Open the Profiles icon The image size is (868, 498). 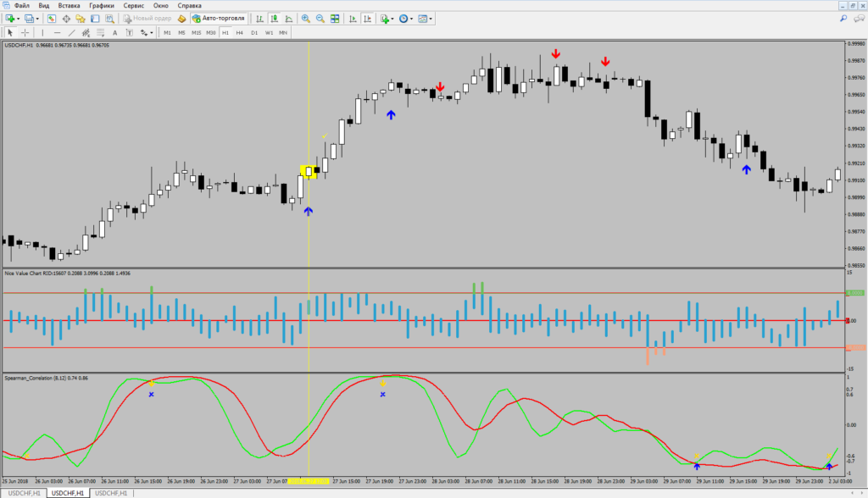coord(29,19)
